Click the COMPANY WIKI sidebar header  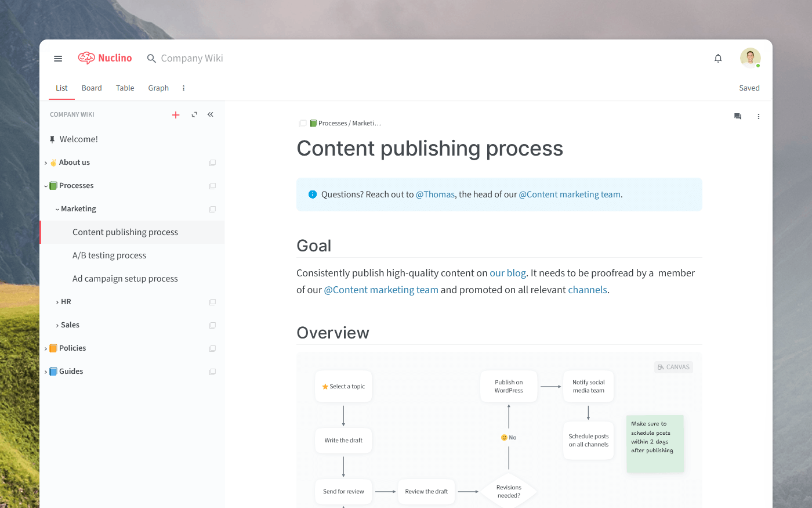click(72, 114)
